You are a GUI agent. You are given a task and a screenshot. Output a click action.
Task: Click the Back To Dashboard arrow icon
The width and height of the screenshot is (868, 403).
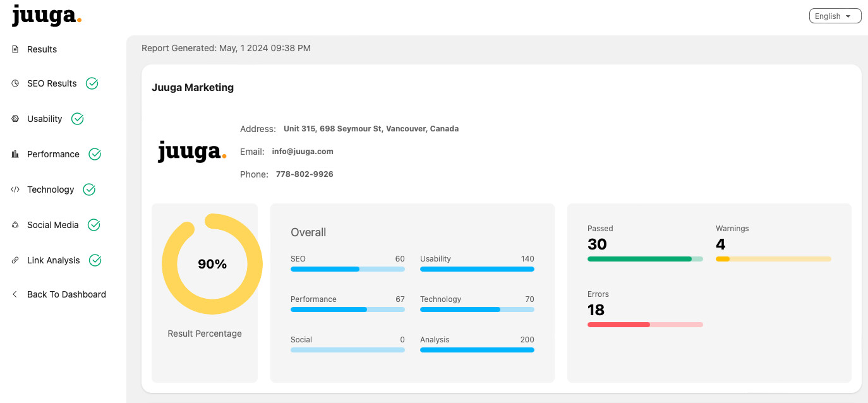point(15,294)
